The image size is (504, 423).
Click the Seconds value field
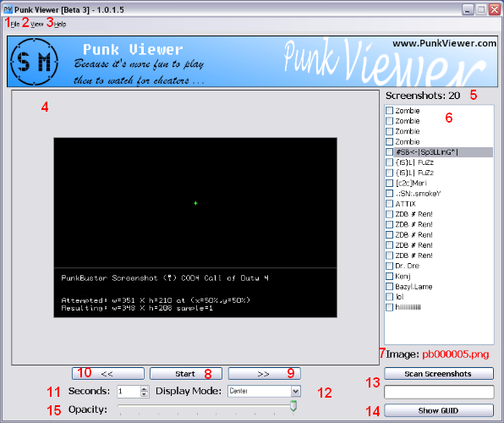129,391
